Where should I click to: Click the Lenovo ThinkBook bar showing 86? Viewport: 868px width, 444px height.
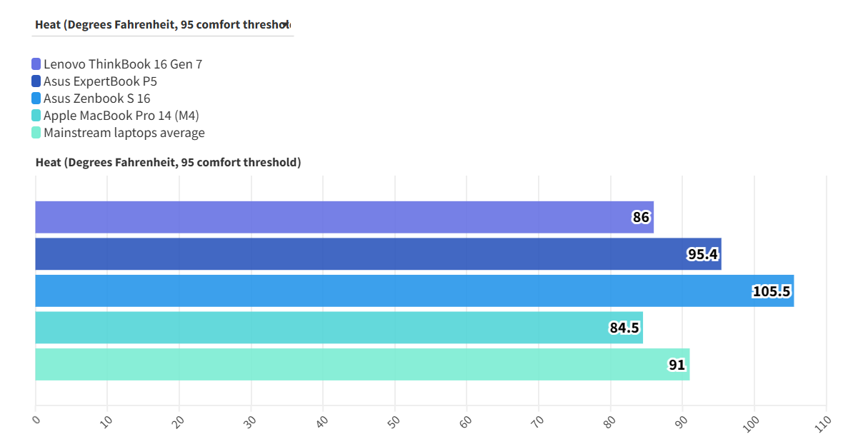[x=343, y=217]
